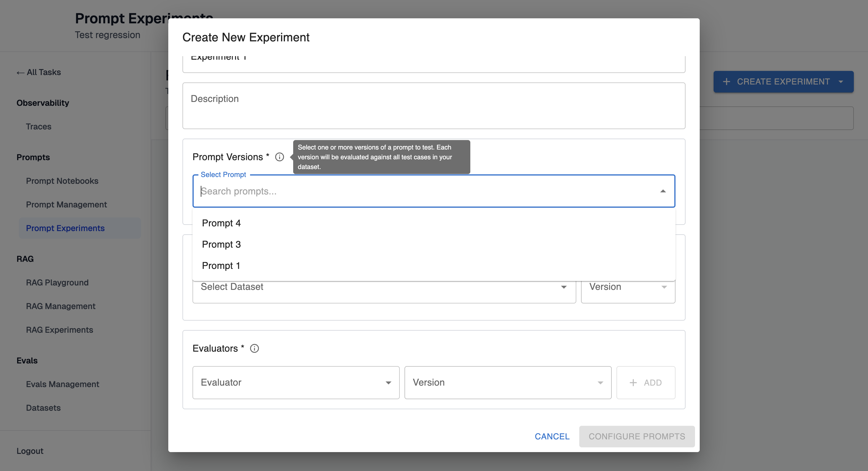868x471 pixels.
Task: Select Prompt 4 from the list
Action: tap(221, 223)
